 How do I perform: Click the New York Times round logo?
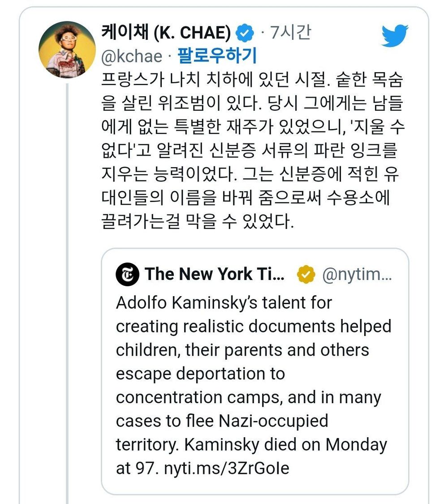click(x=127, y=275)
